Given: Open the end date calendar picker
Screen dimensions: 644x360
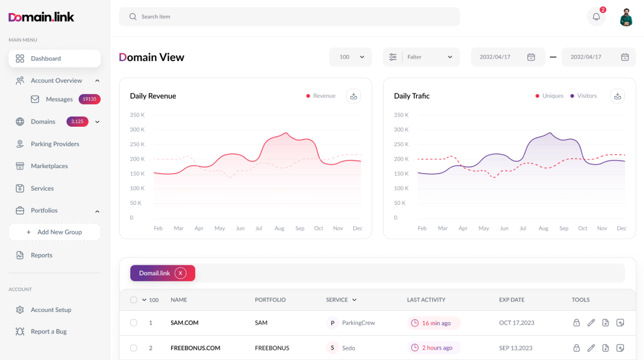Looking at the screenshot, I should click(x=624, y=57).
